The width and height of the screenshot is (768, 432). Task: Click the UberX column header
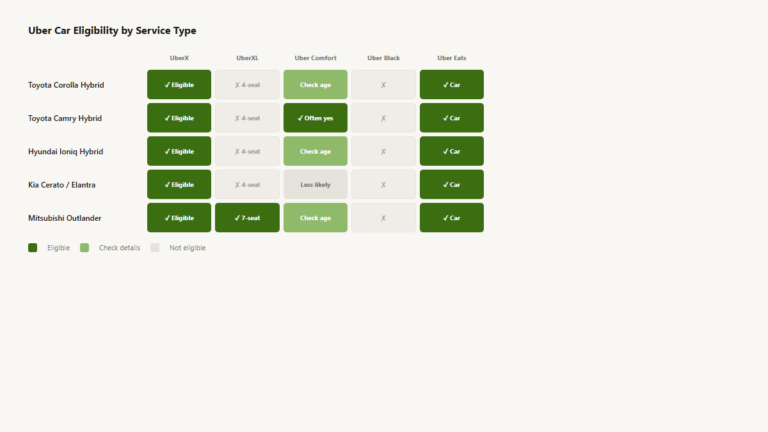point(179,58)
